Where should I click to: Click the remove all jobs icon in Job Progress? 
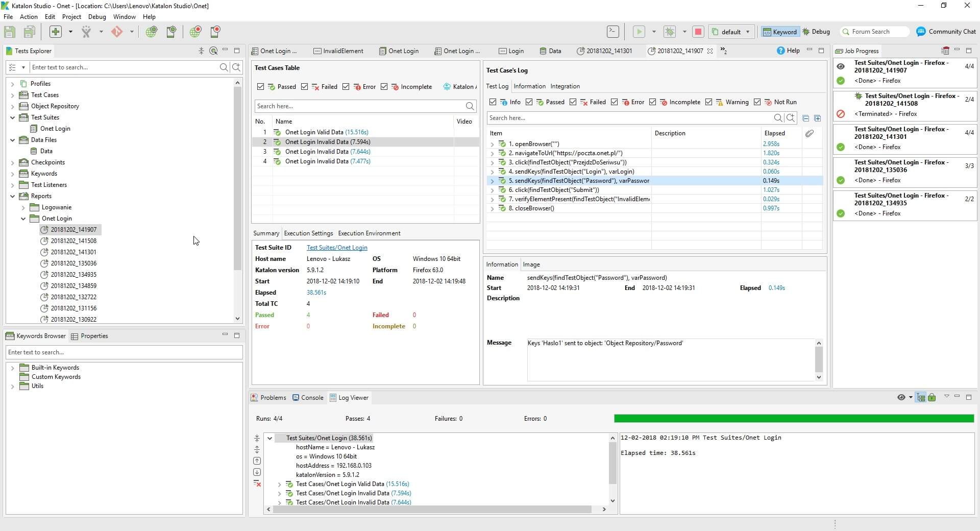945,51
